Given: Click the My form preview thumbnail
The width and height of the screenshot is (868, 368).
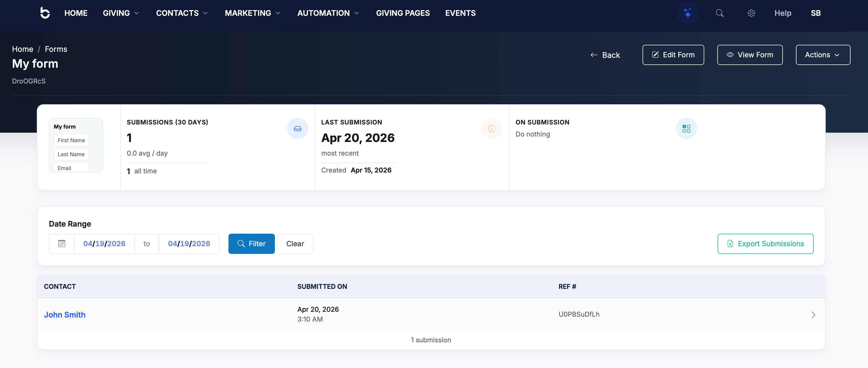Looking at the screenshot, I should coord(76,145).
